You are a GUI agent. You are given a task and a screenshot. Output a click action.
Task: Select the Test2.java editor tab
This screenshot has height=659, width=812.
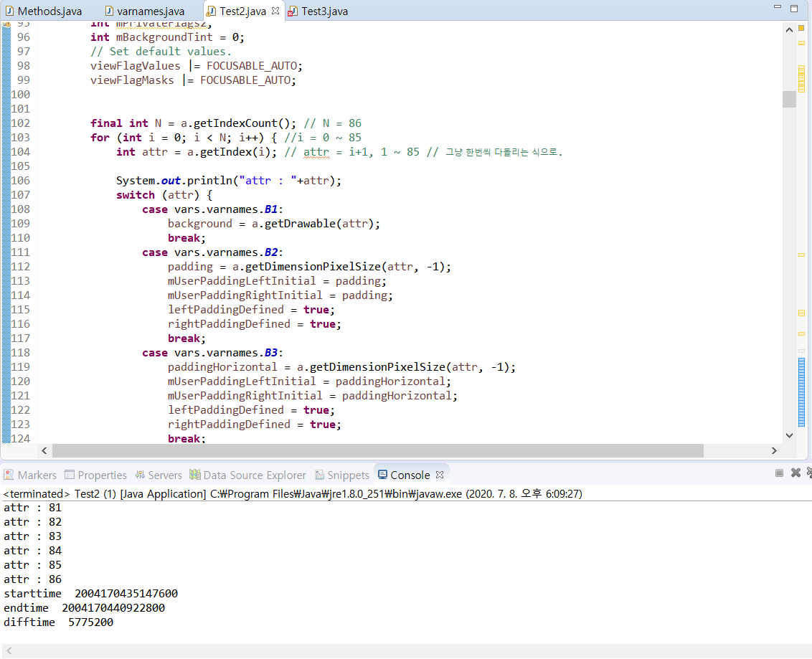(242, 11)
